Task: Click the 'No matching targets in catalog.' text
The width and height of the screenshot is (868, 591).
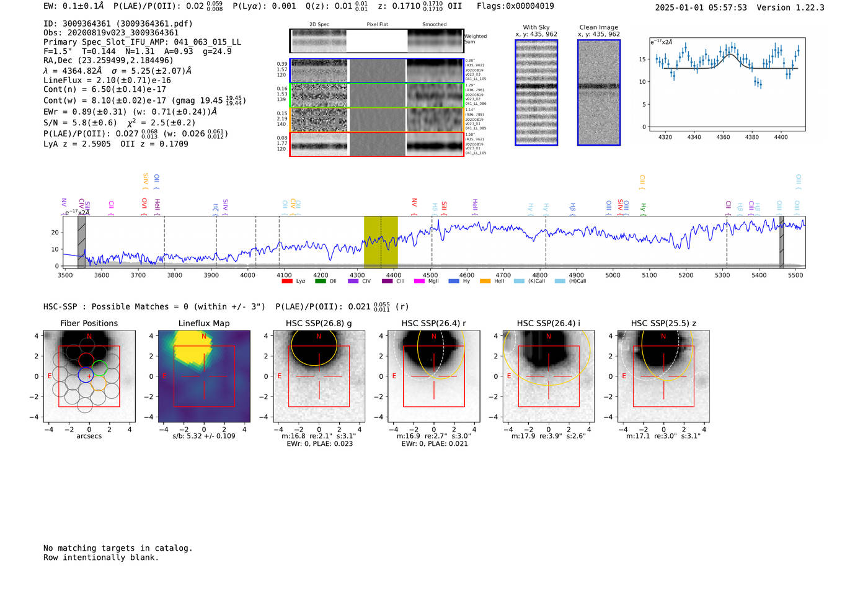Action: point(118,548)
